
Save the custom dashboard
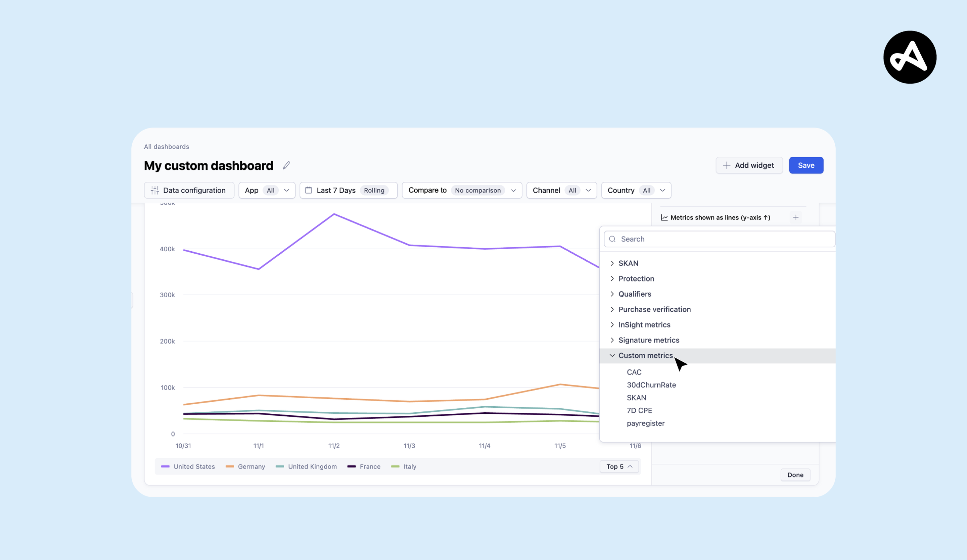806,165
